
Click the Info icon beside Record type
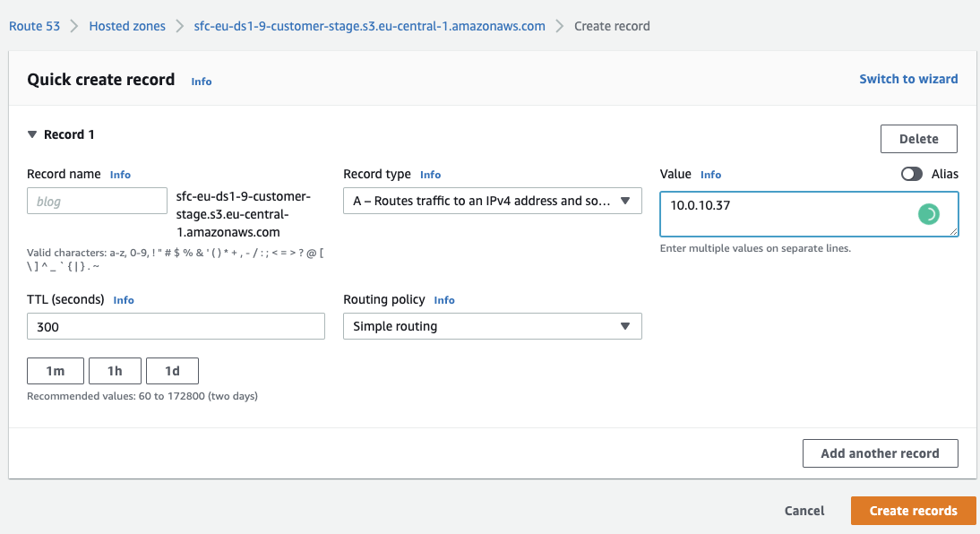(x=430, y=174)
